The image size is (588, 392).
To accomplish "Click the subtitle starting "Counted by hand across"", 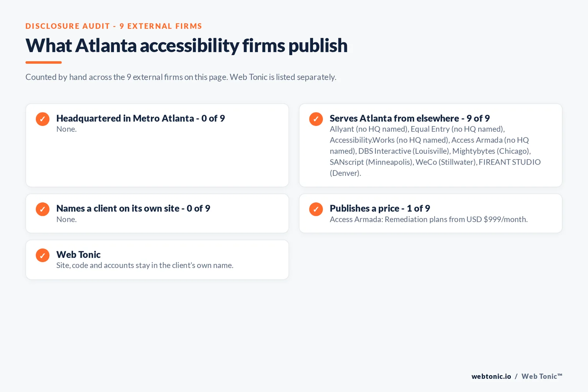I will pos(181,77).
